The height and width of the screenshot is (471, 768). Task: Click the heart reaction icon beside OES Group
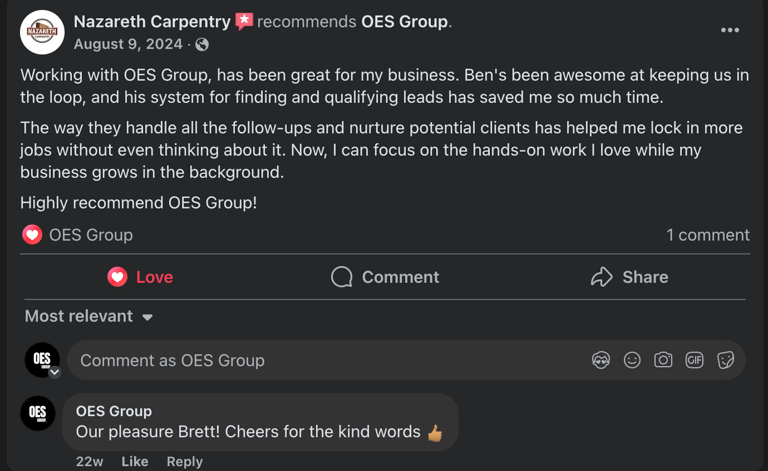[32, 235]
